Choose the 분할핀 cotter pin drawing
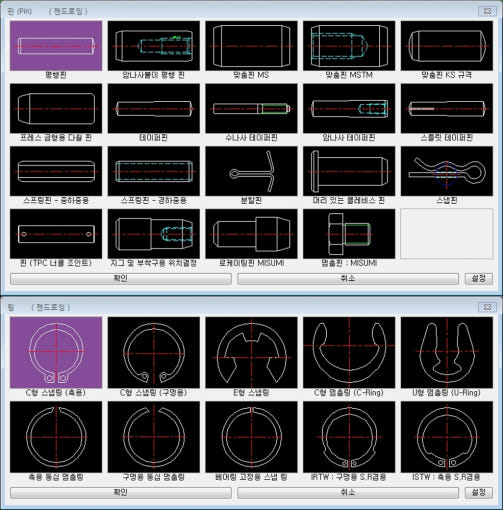This screenshot has width=503, height=510. tap(251, 171)
